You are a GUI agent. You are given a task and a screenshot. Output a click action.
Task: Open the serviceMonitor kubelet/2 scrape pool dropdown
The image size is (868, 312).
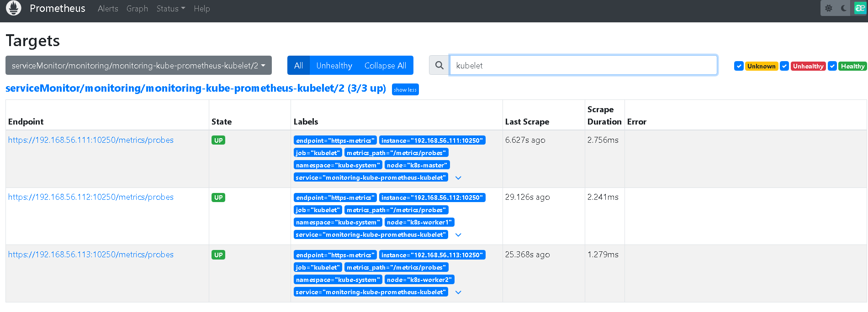click(138, 65)
